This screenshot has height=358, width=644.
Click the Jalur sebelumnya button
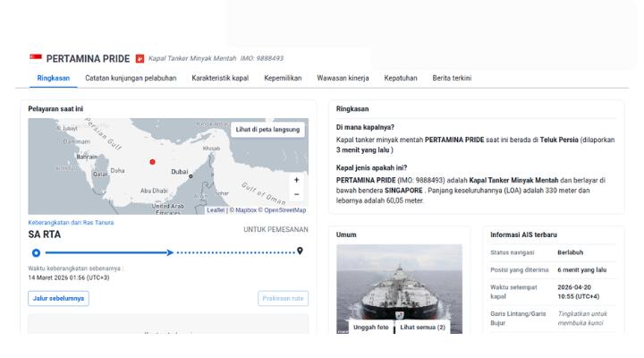click(x=59, y=299)
